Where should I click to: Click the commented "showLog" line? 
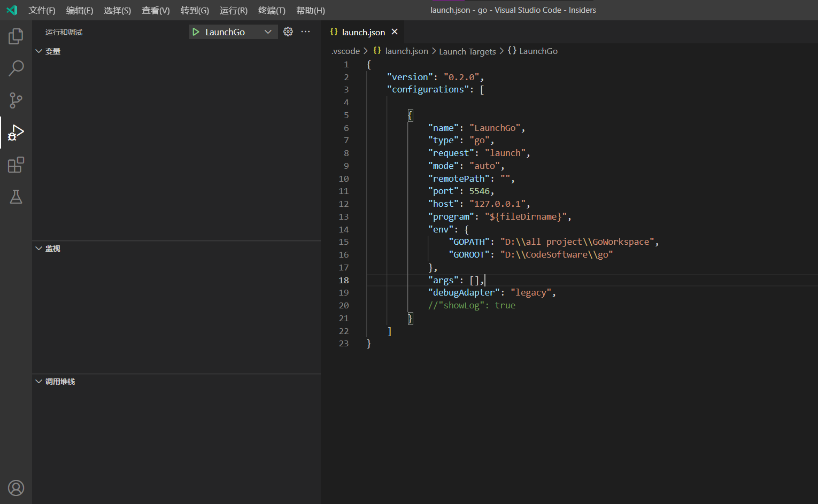click(x=472, y=305)
